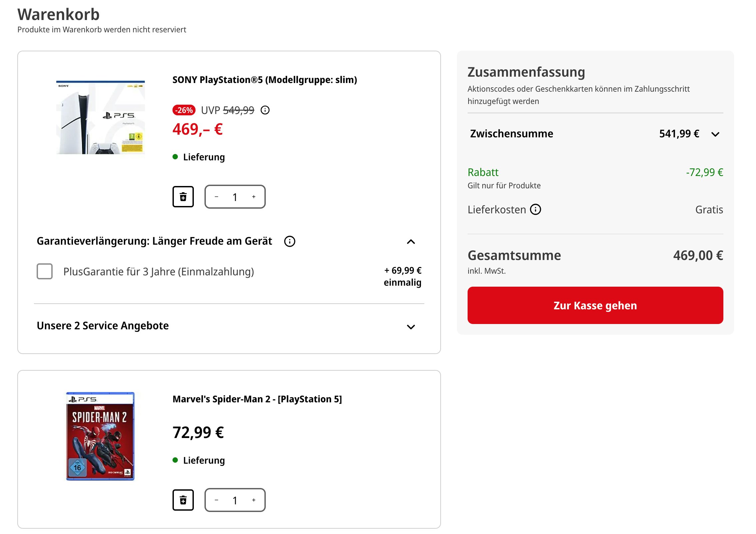Collapse the Garantieverlängerung section

[x=412, y=241]
